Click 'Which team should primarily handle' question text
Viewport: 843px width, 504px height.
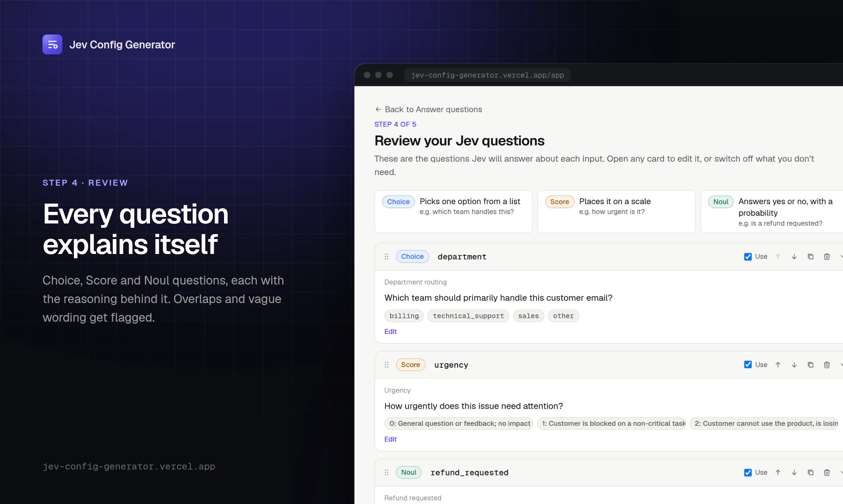498,298
